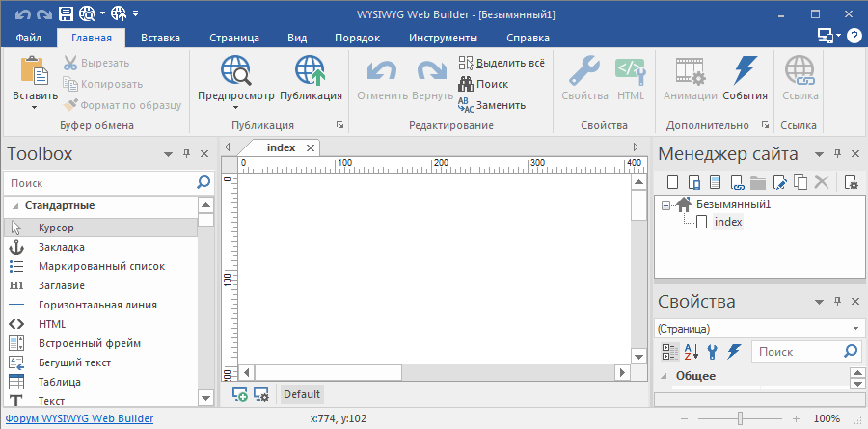Switch to the Инструменты ribbon tab
The height and width of the screenshot is (429, 868).
point(443,39)
